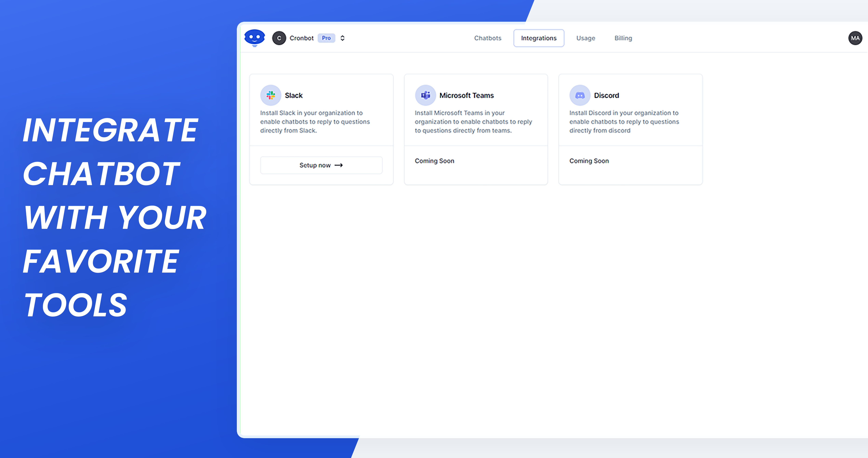
Task: Click the Slack card title
Action: coord(294,95)
